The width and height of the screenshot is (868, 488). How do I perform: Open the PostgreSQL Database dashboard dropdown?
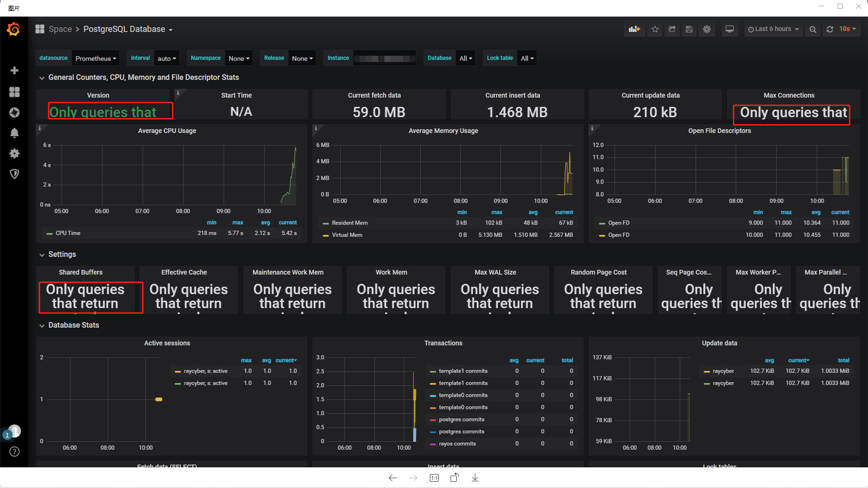click(128, 29)
